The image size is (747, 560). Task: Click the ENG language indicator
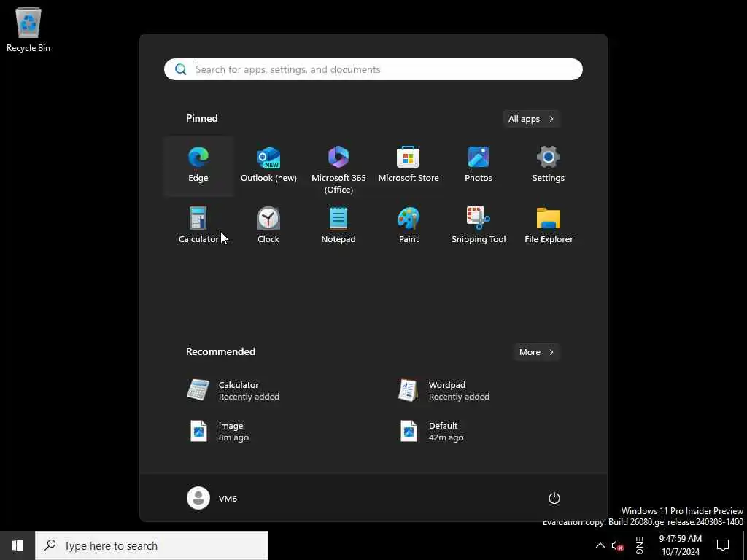pyautogui.click(x=639, y=545)
